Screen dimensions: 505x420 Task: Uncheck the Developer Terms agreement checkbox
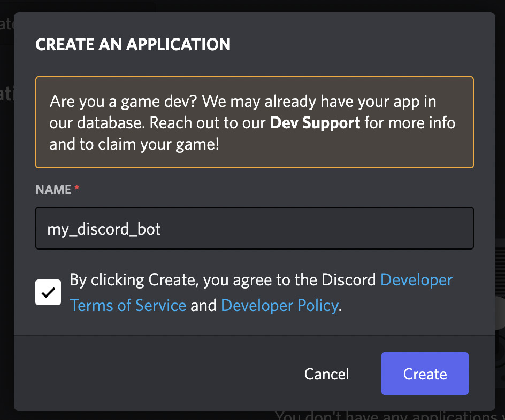click(x=48, y=292)
